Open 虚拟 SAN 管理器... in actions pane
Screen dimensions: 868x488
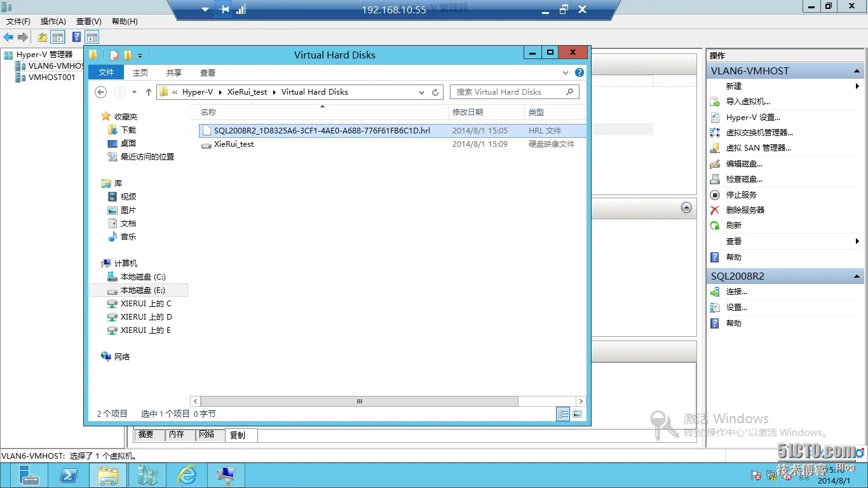(758, 147)
